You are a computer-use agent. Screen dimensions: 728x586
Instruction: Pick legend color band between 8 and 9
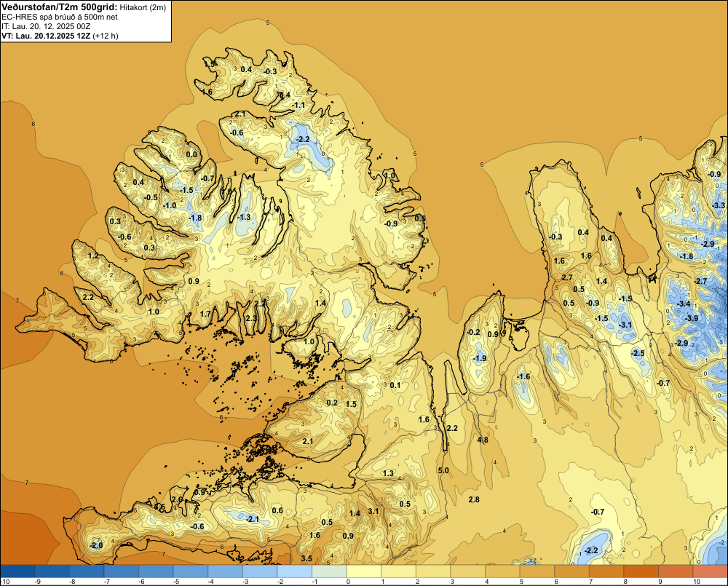(641, 571)
